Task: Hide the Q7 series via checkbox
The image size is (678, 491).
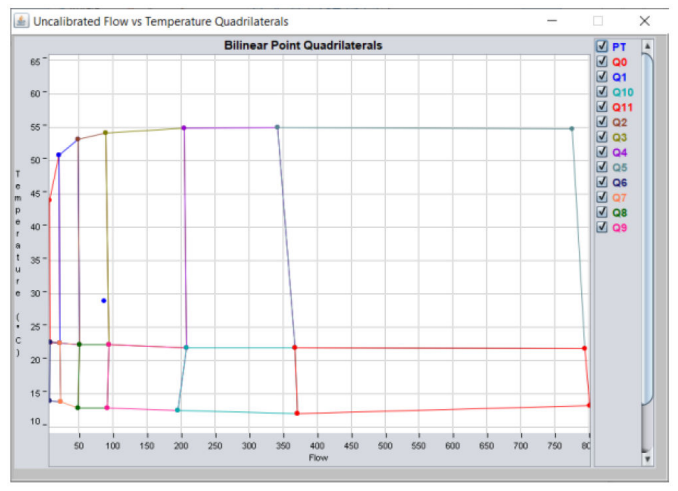Action: point(602,197)
